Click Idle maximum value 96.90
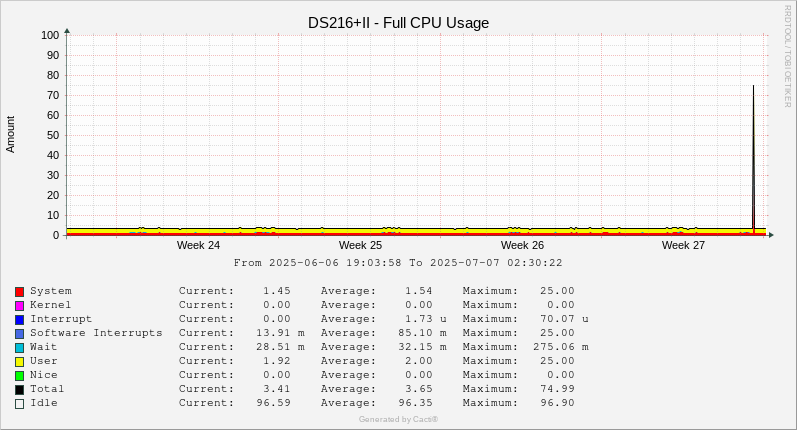Screen dimensions: 797x430 pyautogui.click(x=558, y=403)
